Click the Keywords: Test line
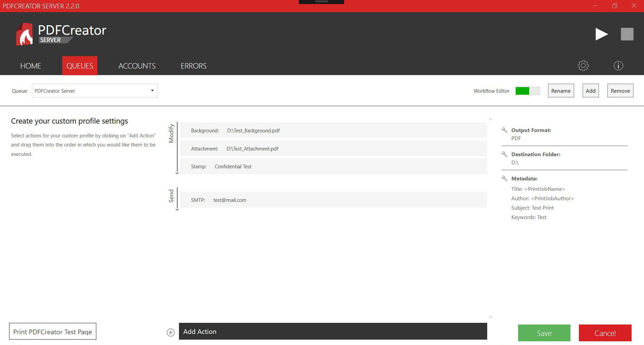Viewport: 644px width, 345px height. [528, 217]
